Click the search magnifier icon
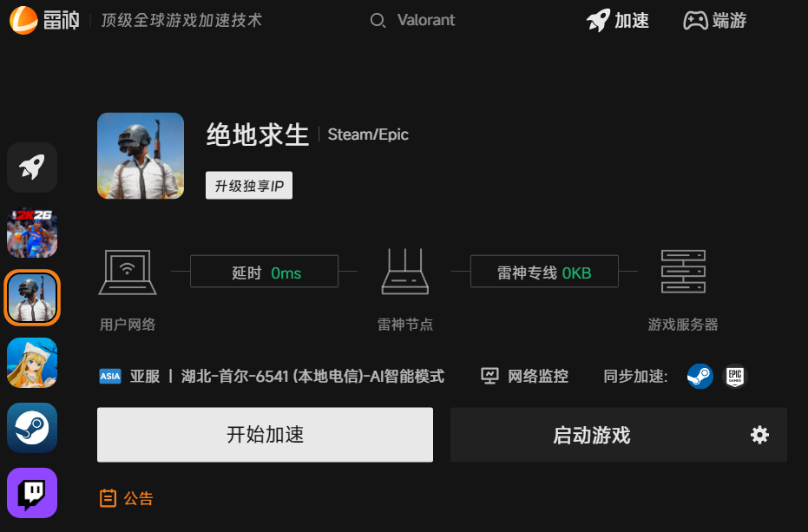 [x=377, y=20]
